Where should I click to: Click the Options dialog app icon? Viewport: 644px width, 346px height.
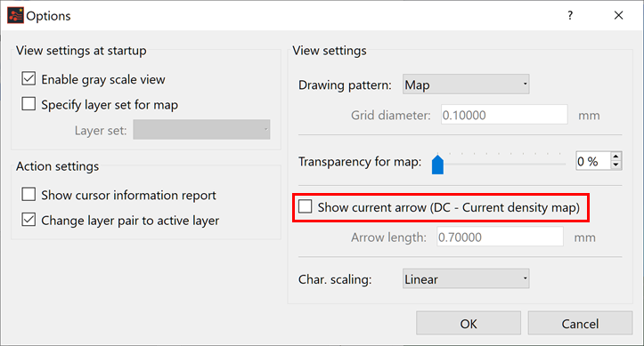pos(15,15)
